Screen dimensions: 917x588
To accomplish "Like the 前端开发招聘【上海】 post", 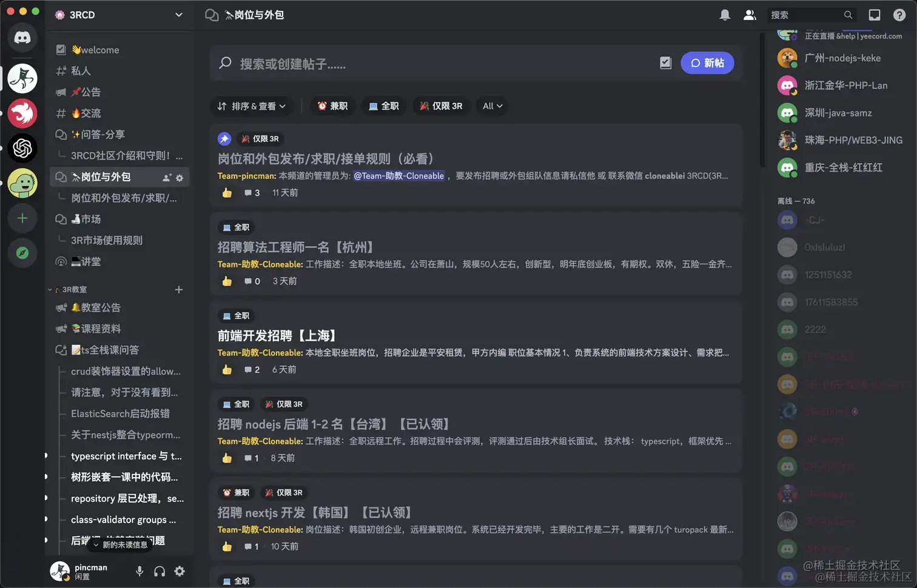I will (227, 370).
